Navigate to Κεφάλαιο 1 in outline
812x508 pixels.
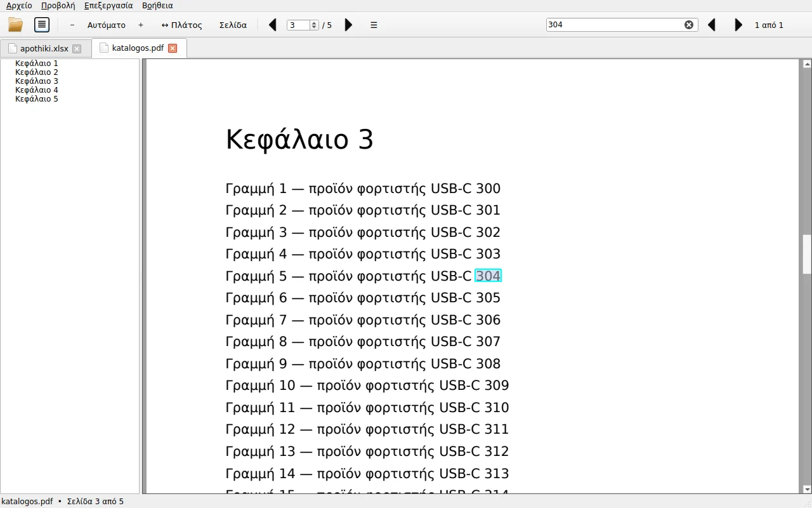37,63
